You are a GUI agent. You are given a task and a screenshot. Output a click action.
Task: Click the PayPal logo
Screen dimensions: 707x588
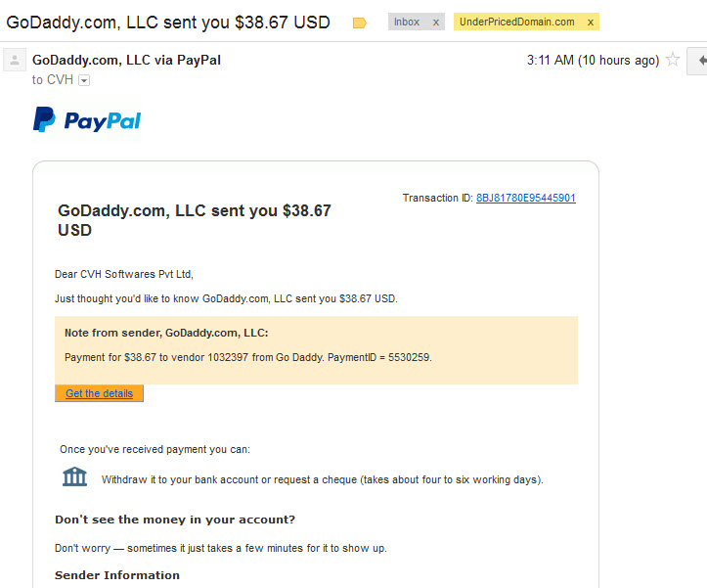point(87,120)
